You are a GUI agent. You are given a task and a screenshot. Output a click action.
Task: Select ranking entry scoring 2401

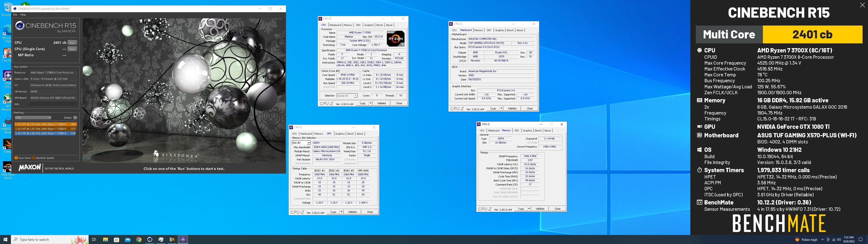45,124
